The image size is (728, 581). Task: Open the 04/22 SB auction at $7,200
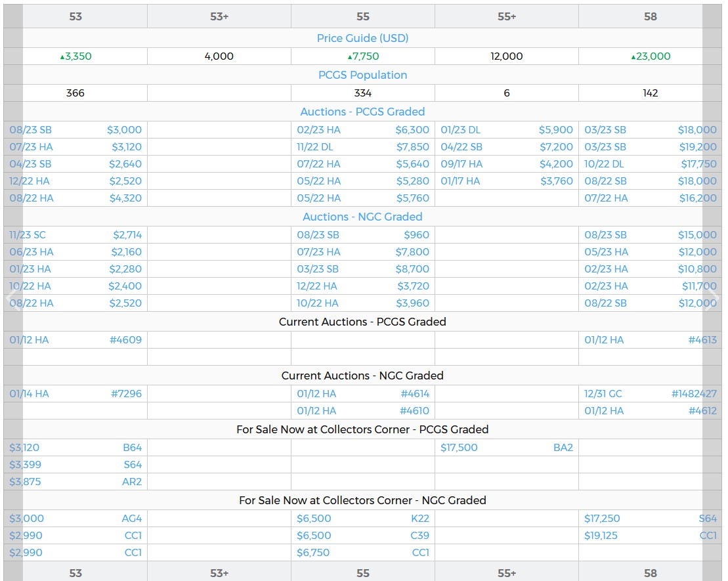pyautogui.click(x=507, y=147)
